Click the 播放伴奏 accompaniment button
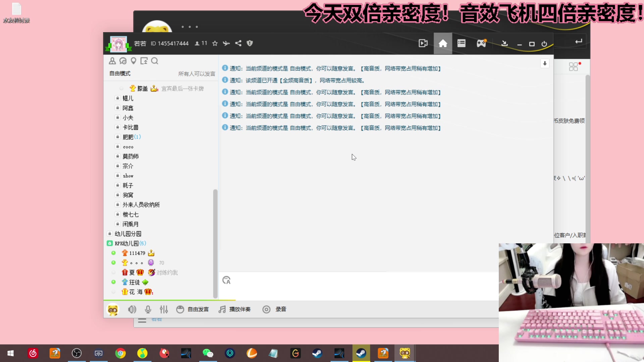The image size is (644, 362). 234,309
